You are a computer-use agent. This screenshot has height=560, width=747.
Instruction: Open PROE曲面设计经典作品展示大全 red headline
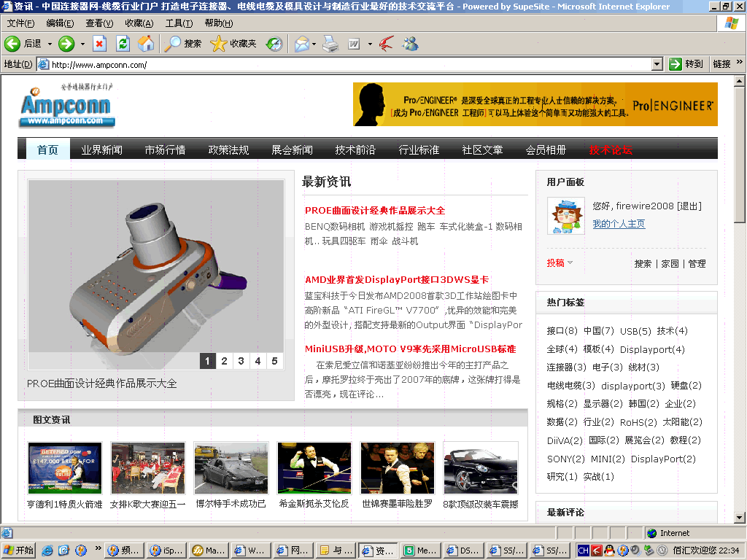coord(375,211)
